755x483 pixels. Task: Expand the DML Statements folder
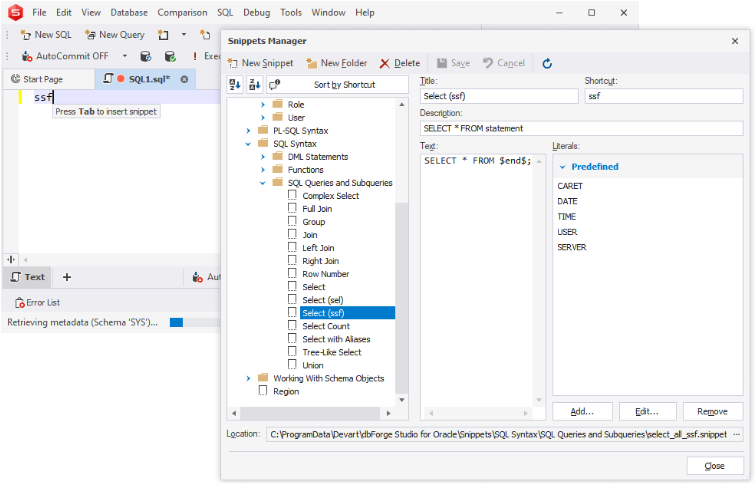click(x=263, y=157)
